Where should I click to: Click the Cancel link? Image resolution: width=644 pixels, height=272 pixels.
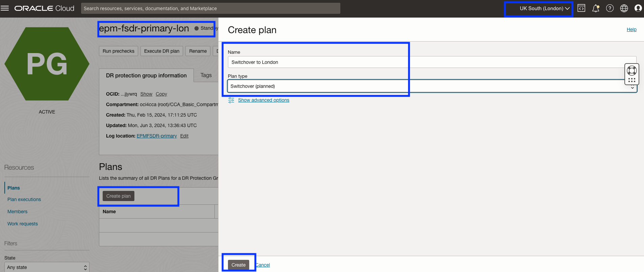click(x=263, y=265)
